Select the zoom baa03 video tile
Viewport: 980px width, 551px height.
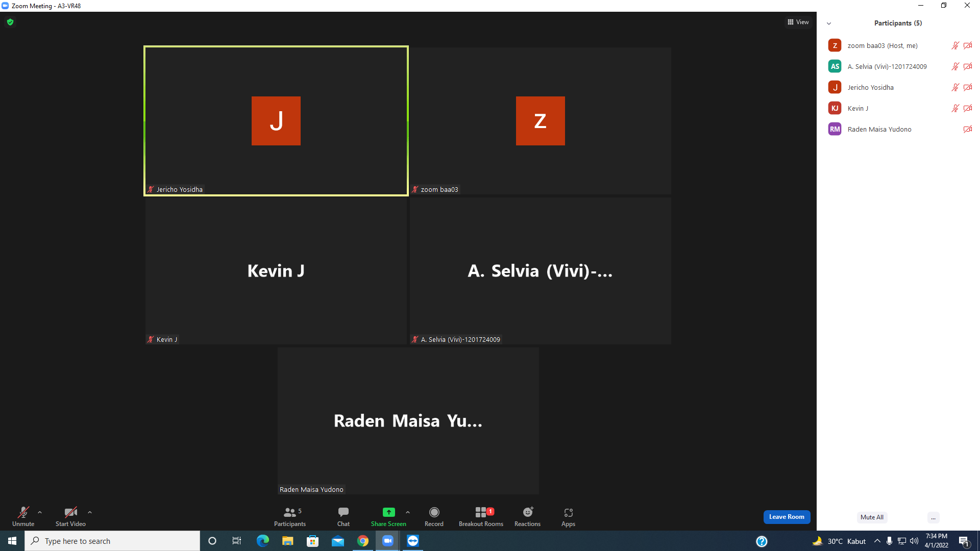[x=541, y=121]
